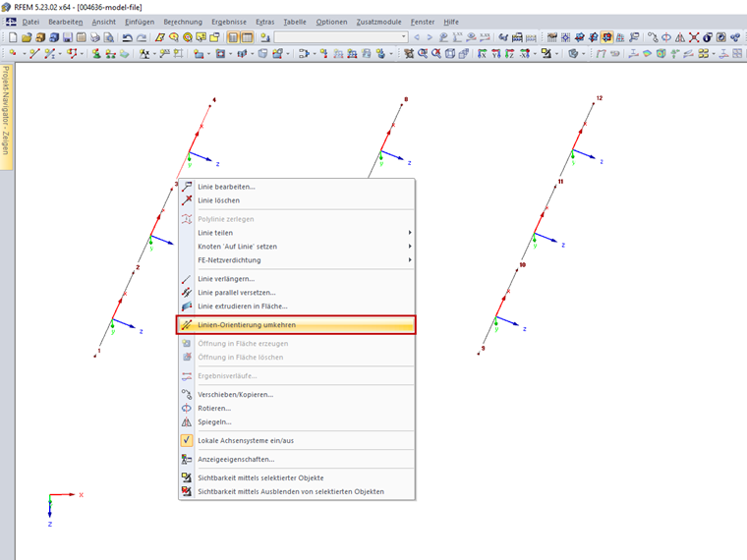Screen dimensions: 747x560
Task: Click the Rotate toolbar icon
Action: [666, 37]
